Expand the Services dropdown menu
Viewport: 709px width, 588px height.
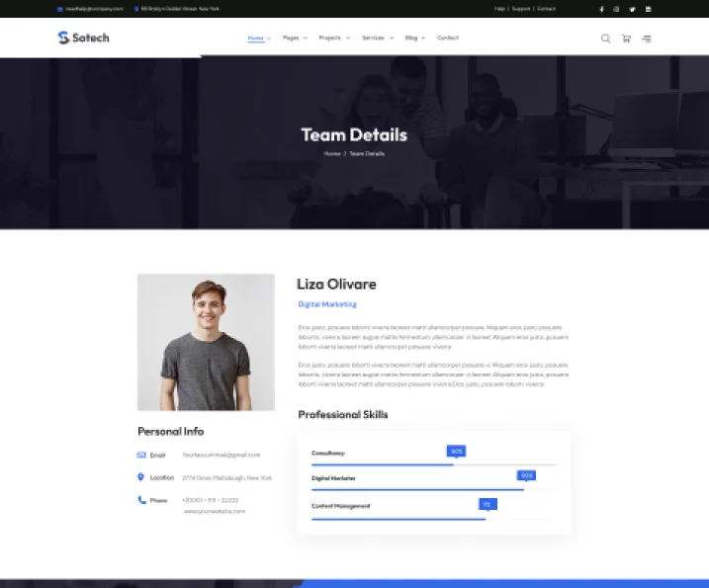click(376, 38)
